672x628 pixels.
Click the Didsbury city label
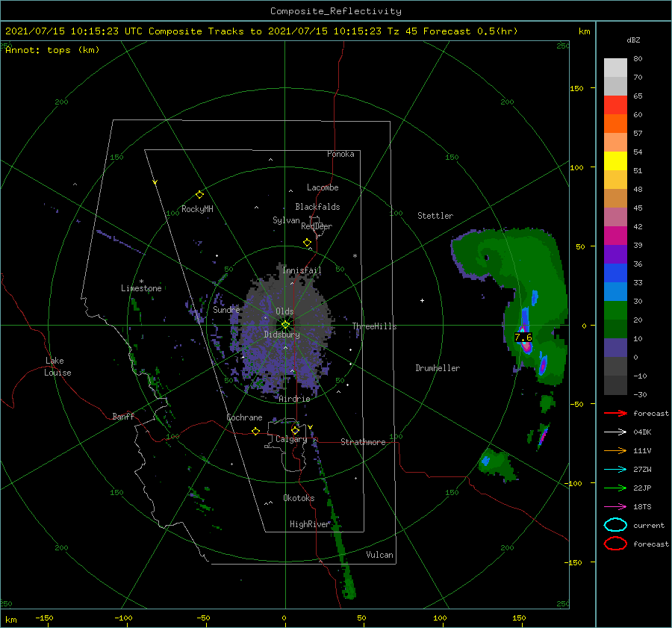[x=281, y=335]
